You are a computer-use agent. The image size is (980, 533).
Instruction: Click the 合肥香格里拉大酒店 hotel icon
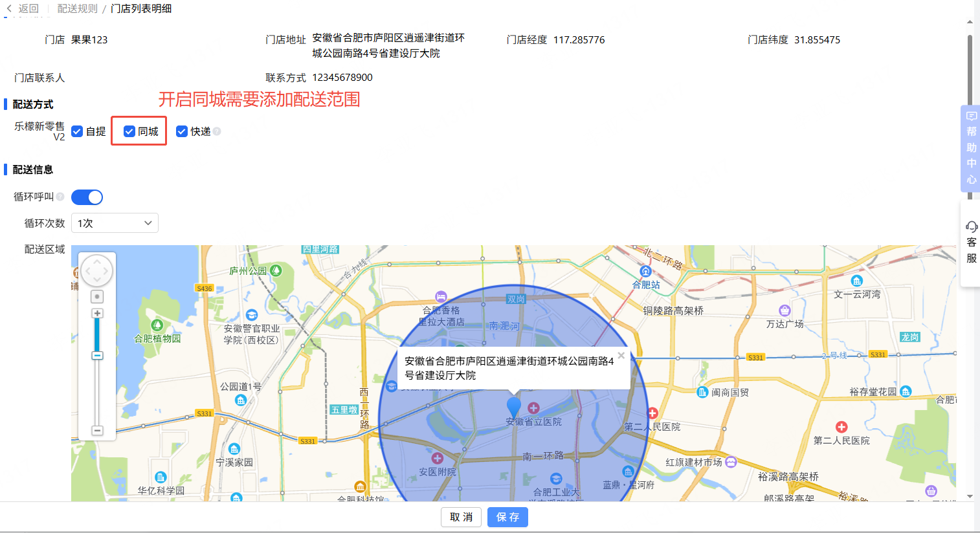[441, 297]
